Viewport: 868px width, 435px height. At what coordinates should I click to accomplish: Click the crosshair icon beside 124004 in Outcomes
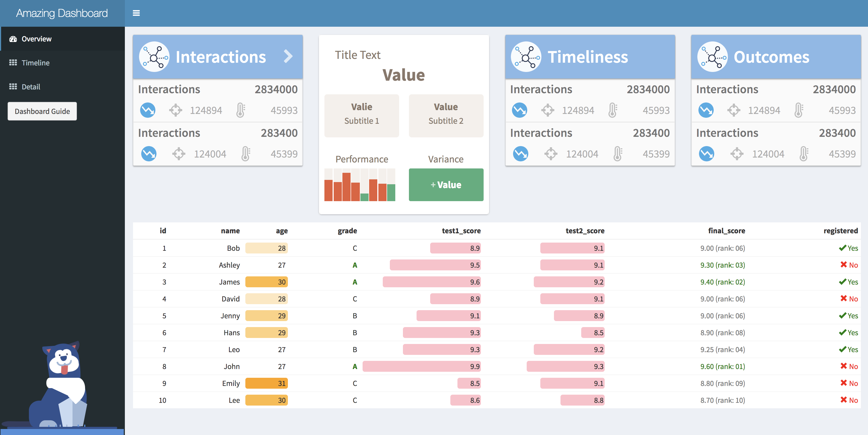737,154
